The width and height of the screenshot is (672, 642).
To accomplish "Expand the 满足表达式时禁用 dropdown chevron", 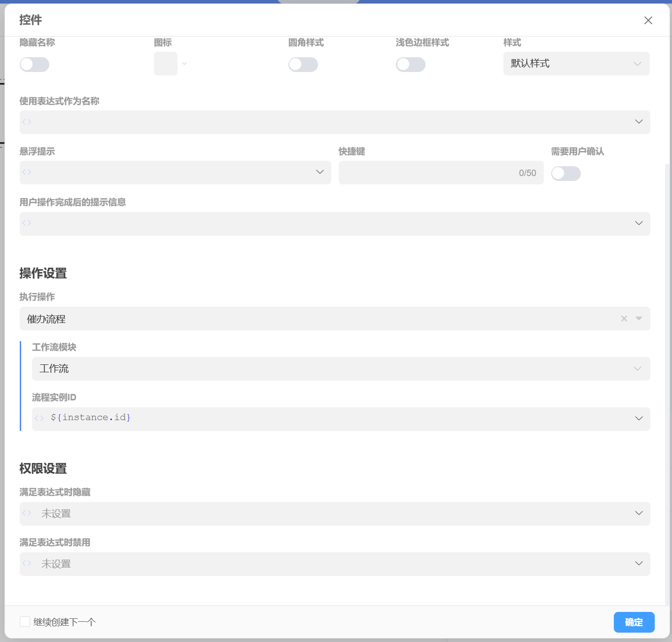I will 639,564.
